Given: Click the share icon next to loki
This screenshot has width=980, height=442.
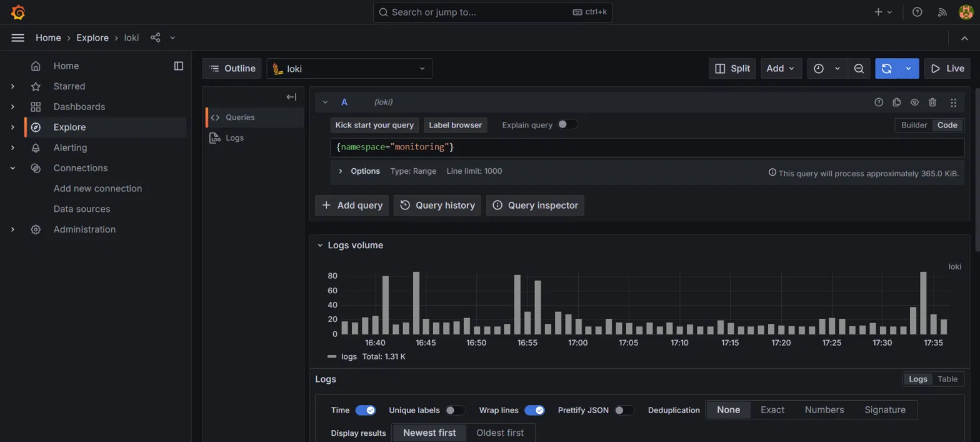Looking at the screenshot, I should pos(156,38).
